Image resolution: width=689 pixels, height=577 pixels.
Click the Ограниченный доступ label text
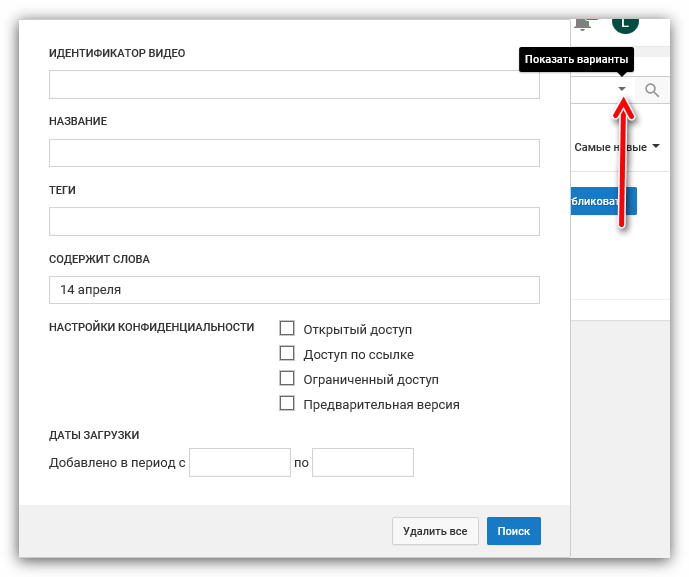(371, 380)
